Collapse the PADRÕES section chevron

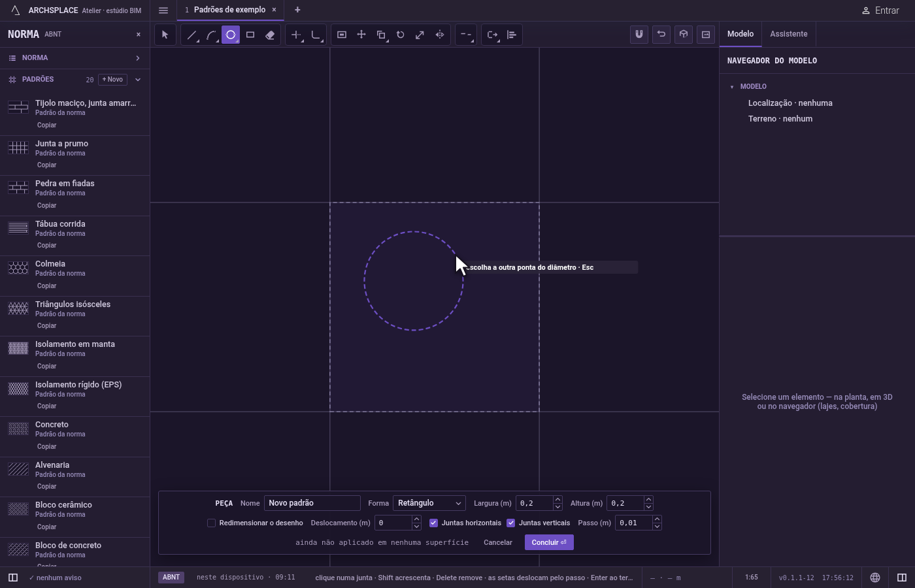(138, 80)
